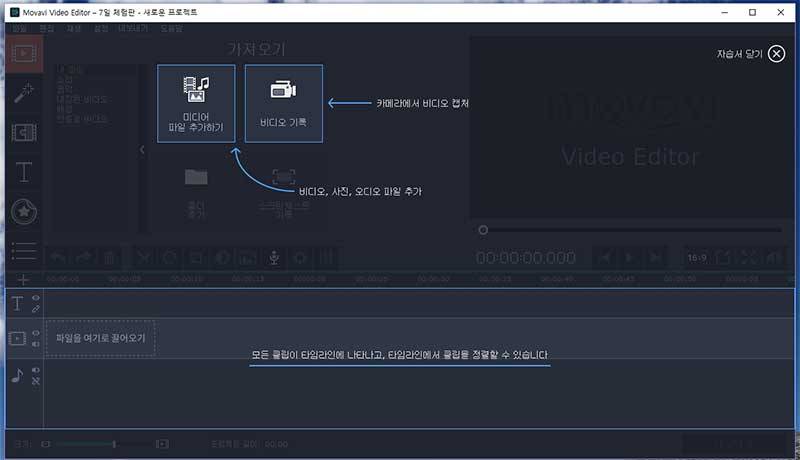800x460 pixels.
Task: Open the 16:9 aspect ratio dropdown
Action: tap(697, 258)
